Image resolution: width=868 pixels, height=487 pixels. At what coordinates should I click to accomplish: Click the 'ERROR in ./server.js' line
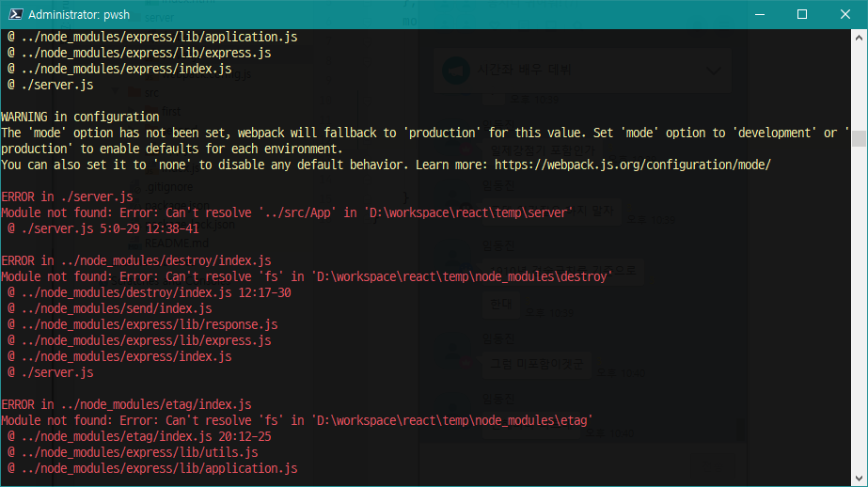67,196
